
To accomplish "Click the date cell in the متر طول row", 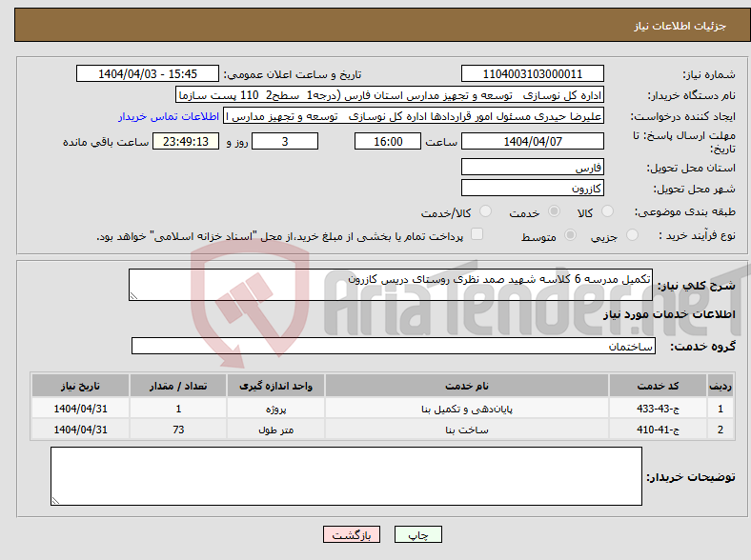I will click(x=80, y=430).
